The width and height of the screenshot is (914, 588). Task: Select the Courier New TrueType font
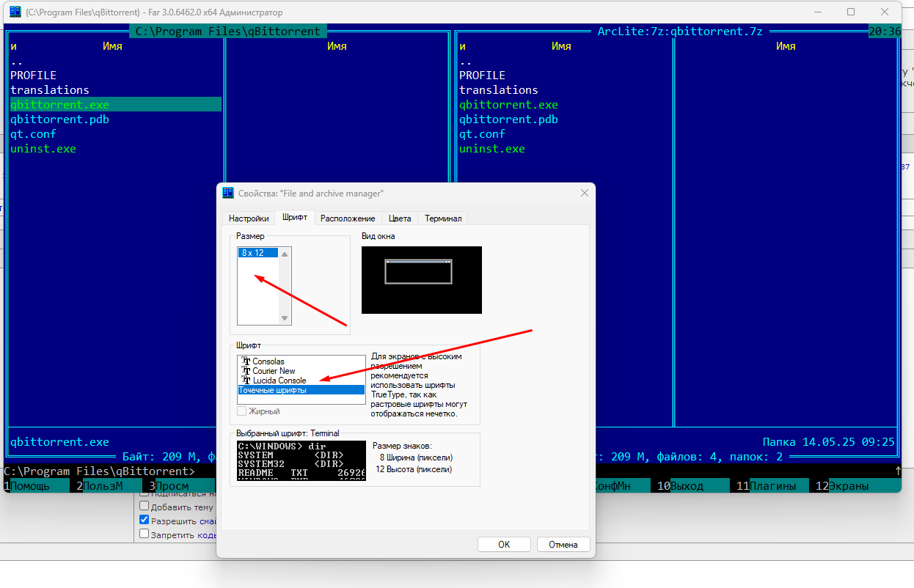pyautogui.click(x=273, y=371)
